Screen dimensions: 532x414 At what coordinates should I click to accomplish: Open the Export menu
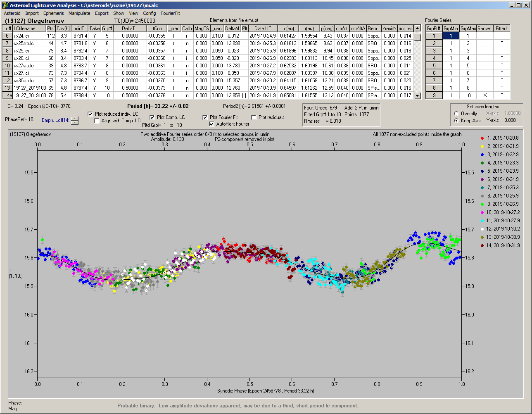point(102,13)
